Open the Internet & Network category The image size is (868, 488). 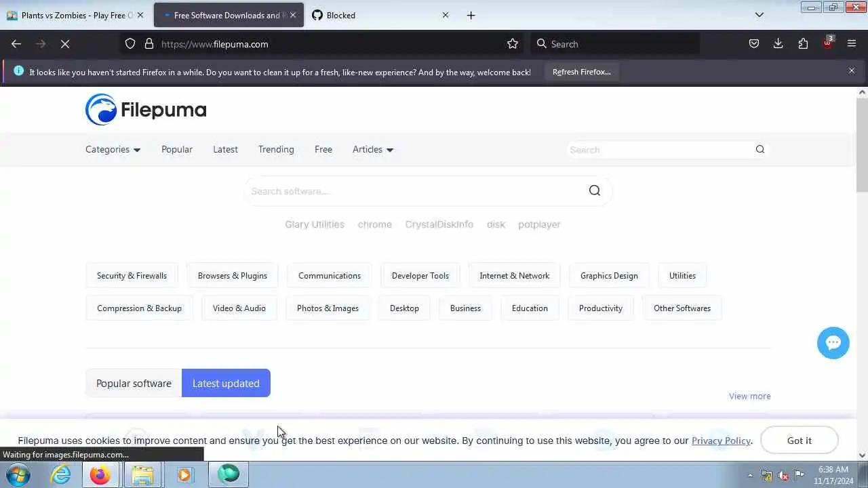515,275
